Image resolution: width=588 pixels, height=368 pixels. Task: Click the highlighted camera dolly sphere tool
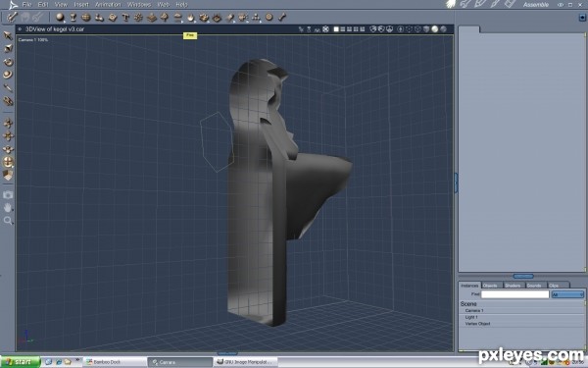(x=8, y=162)
